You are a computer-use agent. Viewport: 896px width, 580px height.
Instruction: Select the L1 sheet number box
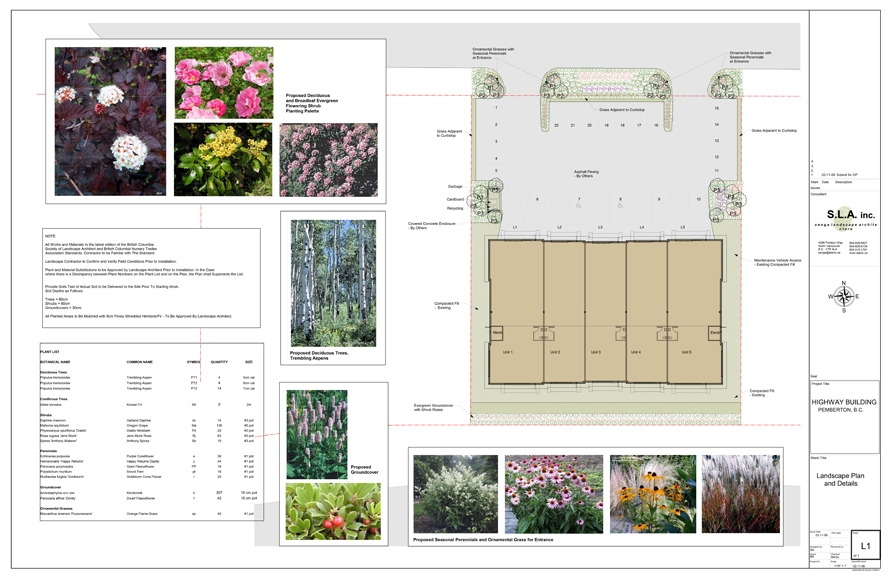click(x=866, y=545)
